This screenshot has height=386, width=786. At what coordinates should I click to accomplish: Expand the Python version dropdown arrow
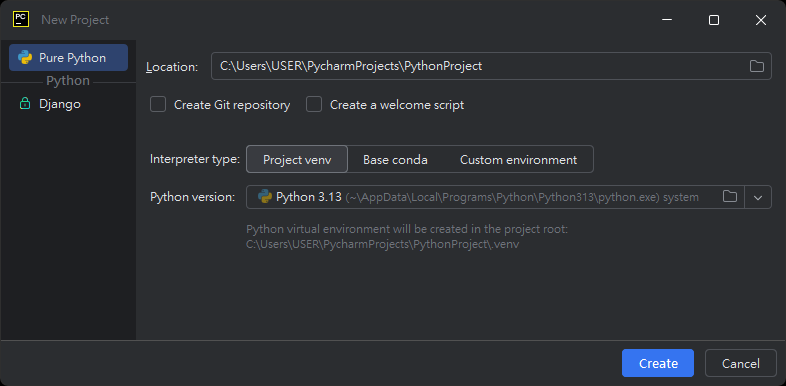click(x=758, y=197)
